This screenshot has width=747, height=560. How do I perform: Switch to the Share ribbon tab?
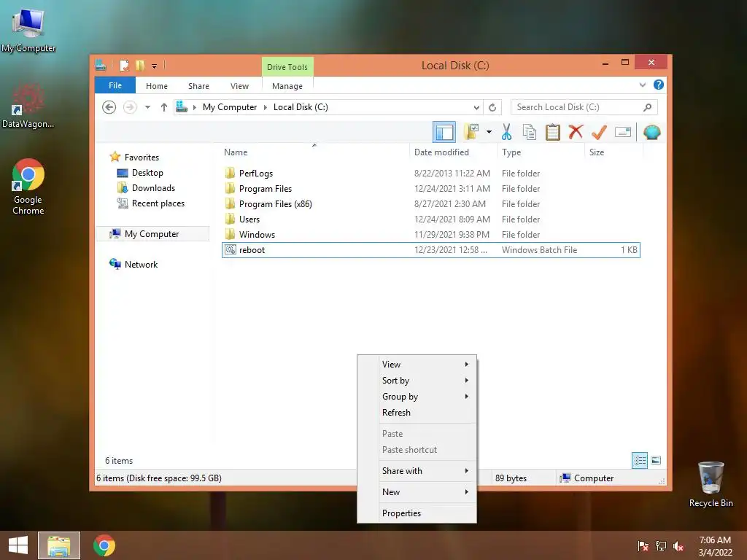coord(198,86)
